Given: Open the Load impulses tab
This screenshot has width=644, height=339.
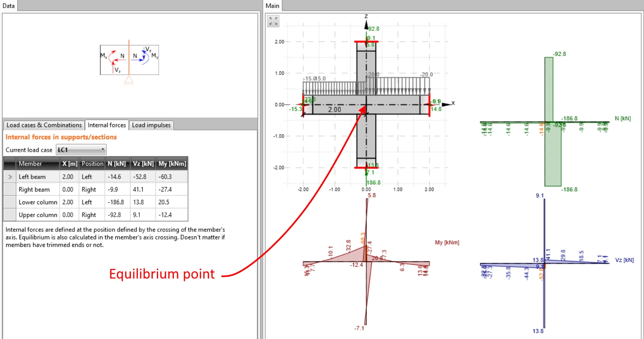Looking at the screenshot, I should pos(151,125).
